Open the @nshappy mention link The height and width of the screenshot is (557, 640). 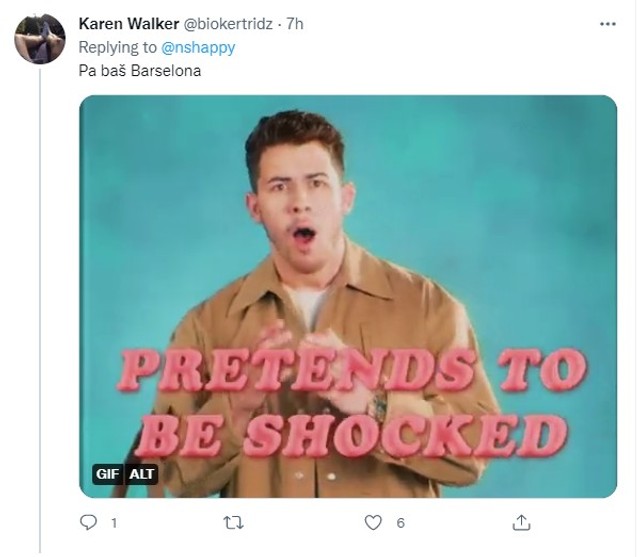pyautogui.click(x=198, y=47)
